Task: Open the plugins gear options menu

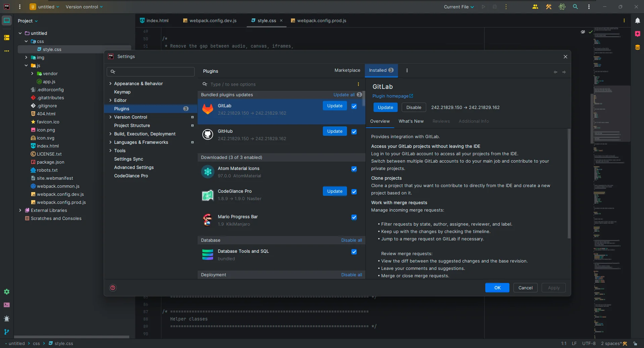Action: click(407, 70)
